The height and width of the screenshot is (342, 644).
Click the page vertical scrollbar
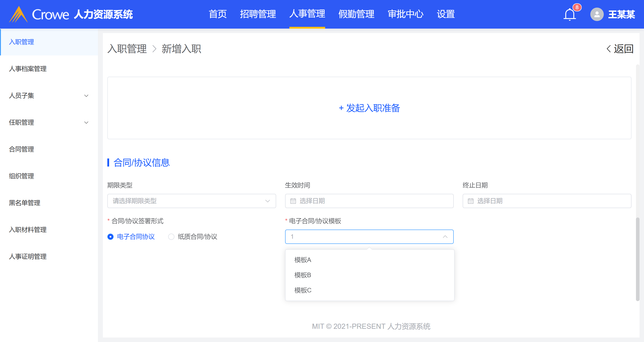tap(638, 259)
